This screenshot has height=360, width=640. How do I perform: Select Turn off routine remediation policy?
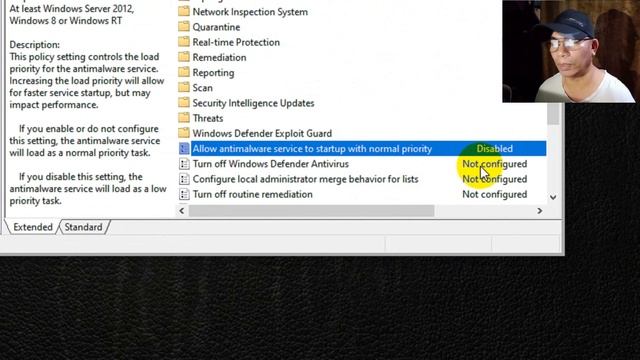click(x=253, y=194)
